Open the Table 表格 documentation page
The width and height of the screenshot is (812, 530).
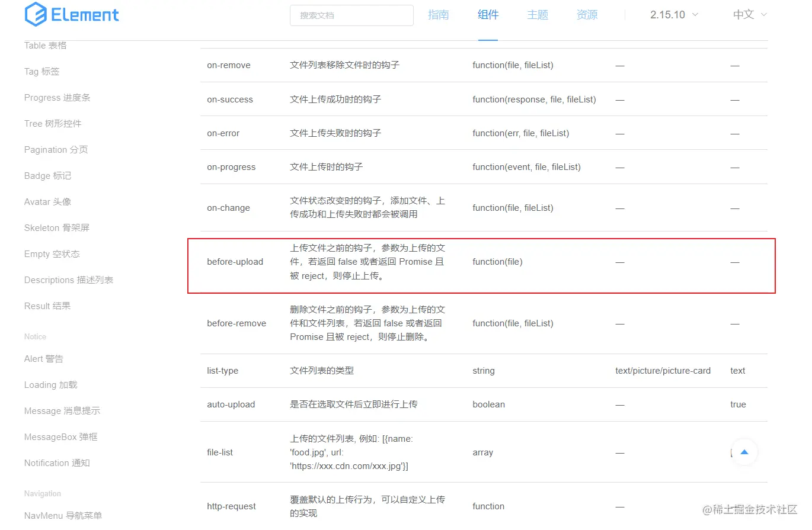[x=44, y=45]
